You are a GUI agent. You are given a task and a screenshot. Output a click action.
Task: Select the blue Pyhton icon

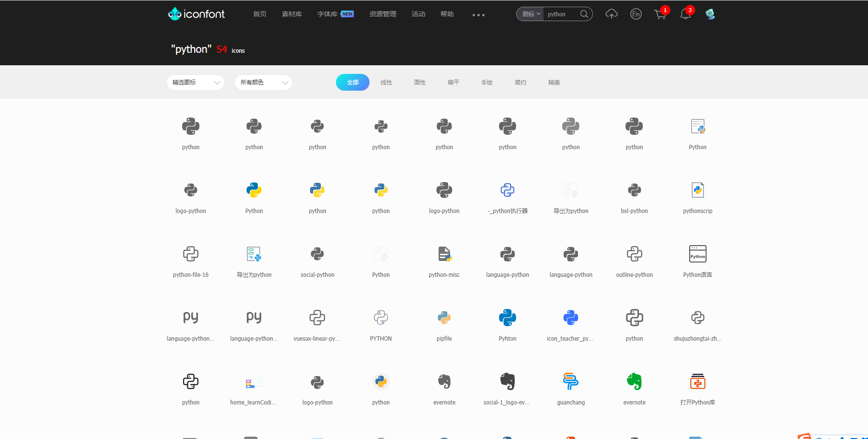click(508, 318)
